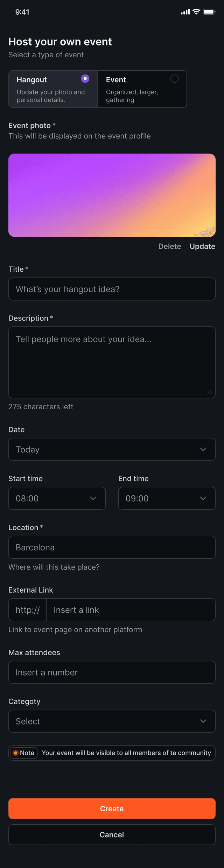The width and height of the screenshot is (224, 868).
Task: Expand the Start time 08:00 dropdown
Action: (x=57, y=498)
